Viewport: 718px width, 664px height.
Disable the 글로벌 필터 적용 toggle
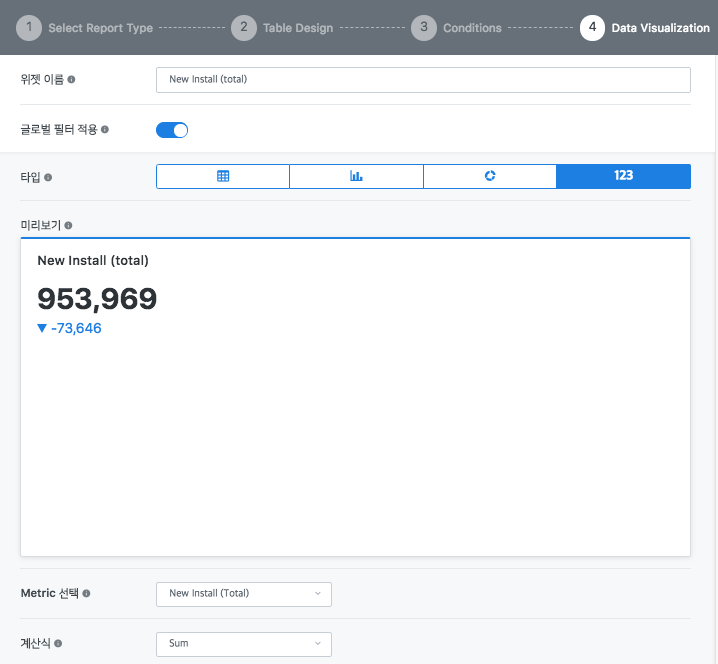(x=172, y=129)
